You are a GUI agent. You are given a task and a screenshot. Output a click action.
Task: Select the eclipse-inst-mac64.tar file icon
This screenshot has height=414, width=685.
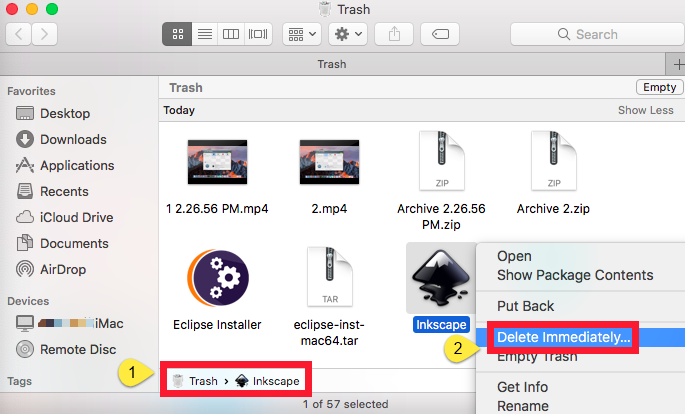click(x=329, y=277)
